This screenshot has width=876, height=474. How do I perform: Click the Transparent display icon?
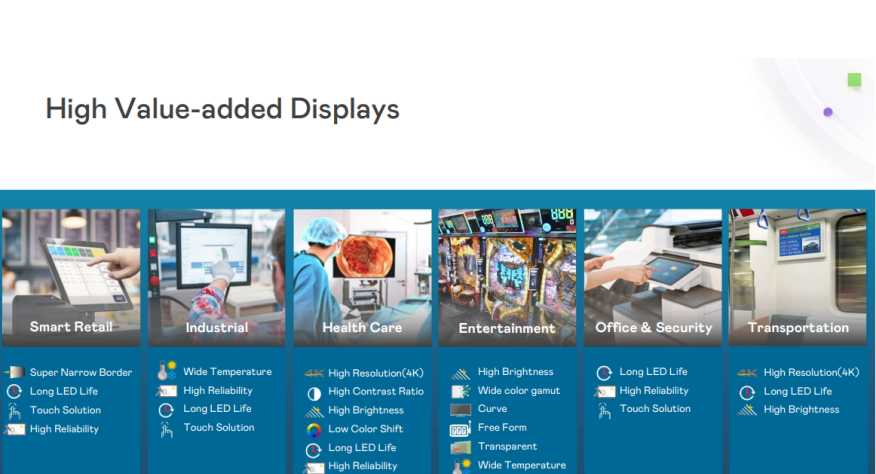(460, 447)
